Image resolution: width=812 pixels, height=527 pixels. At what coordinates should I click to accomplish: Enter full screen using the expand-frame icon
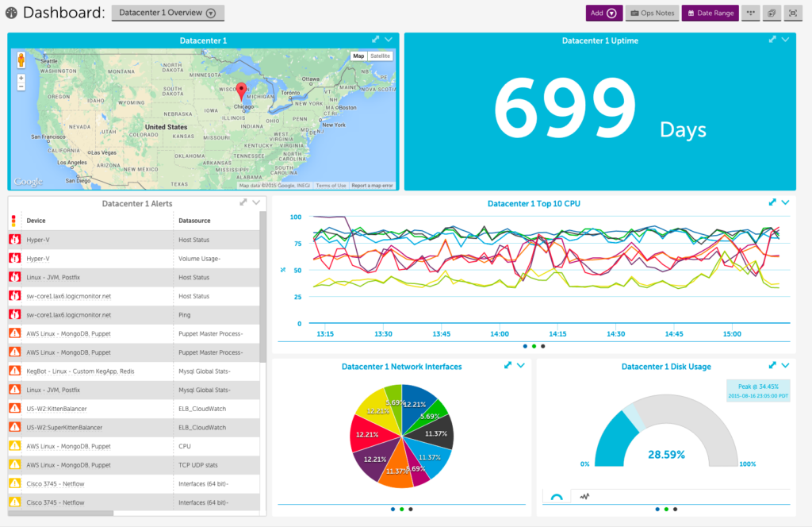point(791,13)
